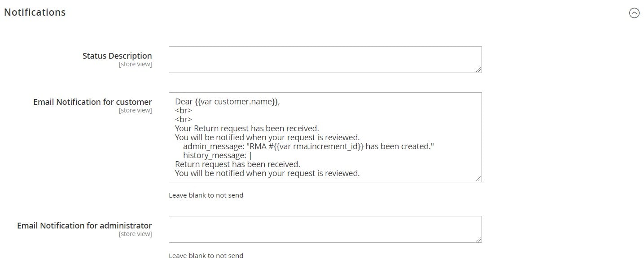Click [store view] scope under administrator email label
This screenshot has height=267, width=644.
pyautogui.click(x=135, y=234)
